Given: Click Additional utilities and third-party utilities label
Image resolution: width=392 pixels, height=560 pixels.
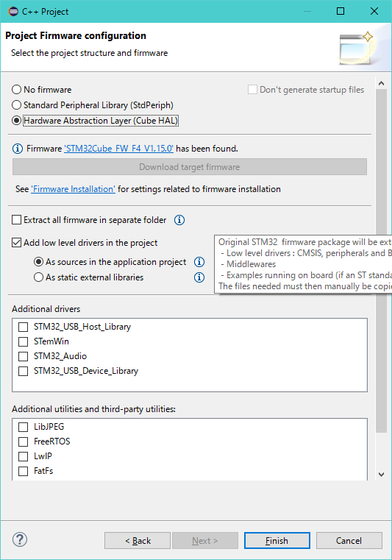Looking at the screenshot, I should pos(93,409).
